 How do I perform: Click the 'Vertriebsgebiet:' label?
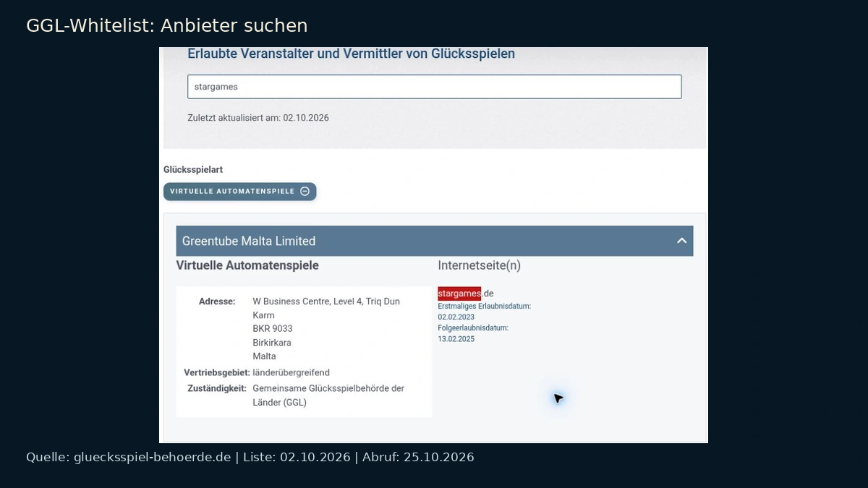(217, 373)
